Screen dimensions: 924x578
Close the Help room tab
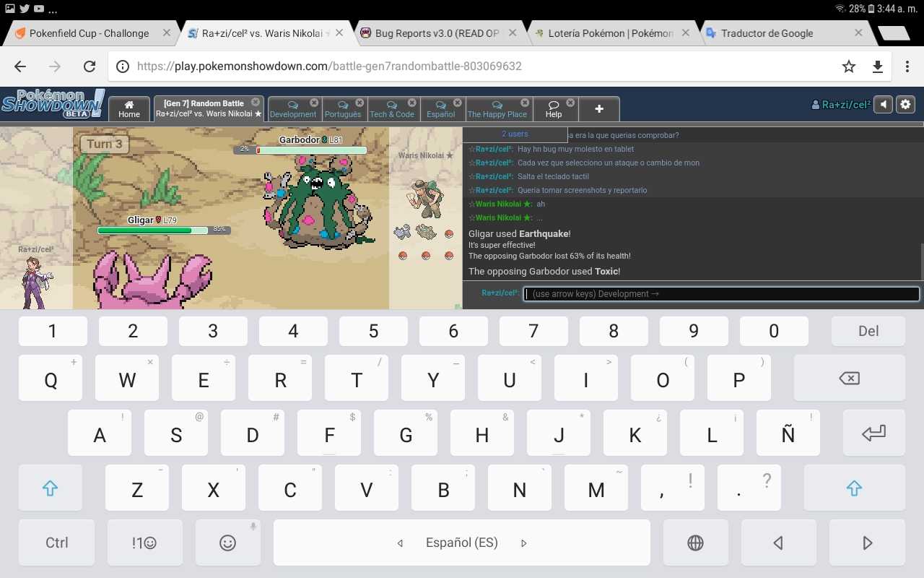pyautogui.click(x=571, y=103)
